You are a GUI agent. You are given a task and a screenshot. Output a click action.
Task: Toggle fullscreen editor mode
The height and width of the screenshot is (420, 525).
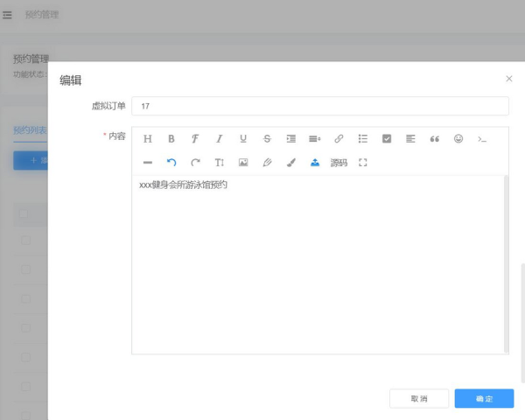(362, 163)
